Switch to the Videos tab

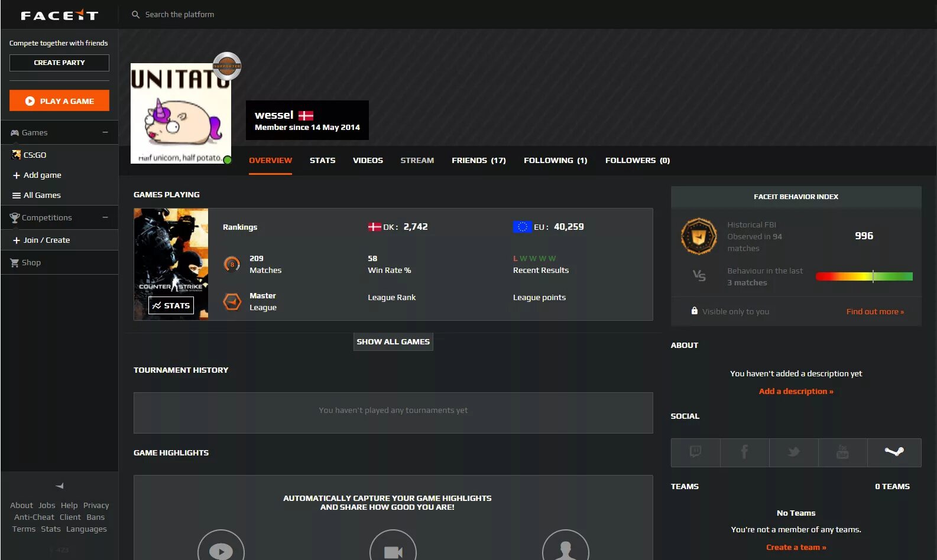[368, 161]
